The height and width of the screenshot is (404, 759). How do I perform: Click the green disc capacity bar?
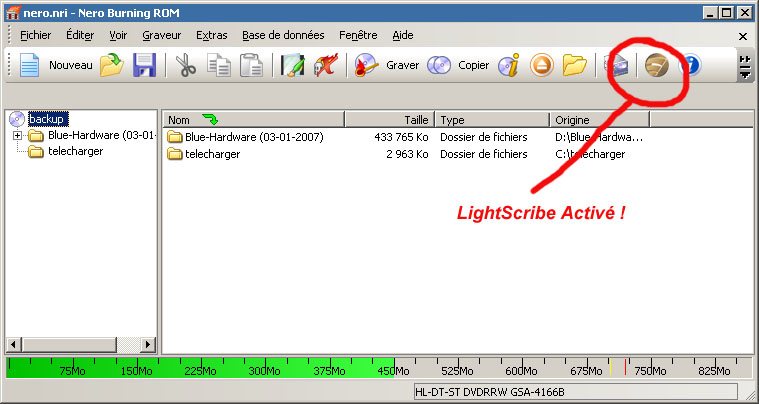(x=201, y=368)
